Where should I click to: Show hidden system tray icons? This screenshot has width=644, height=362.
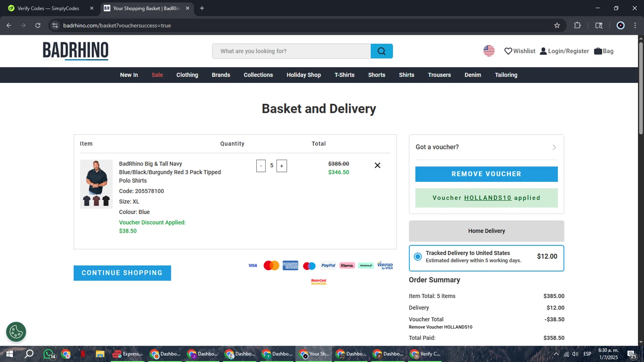click(556, 354)
